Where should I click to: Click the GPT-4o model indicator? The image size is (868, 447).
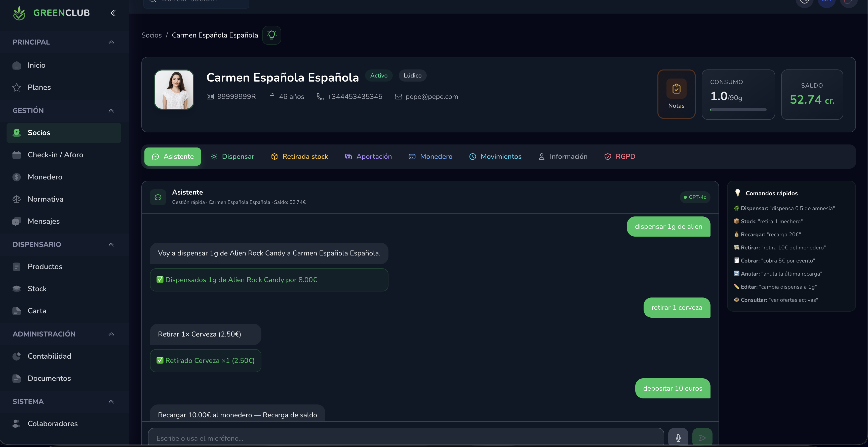pos(695,197)
